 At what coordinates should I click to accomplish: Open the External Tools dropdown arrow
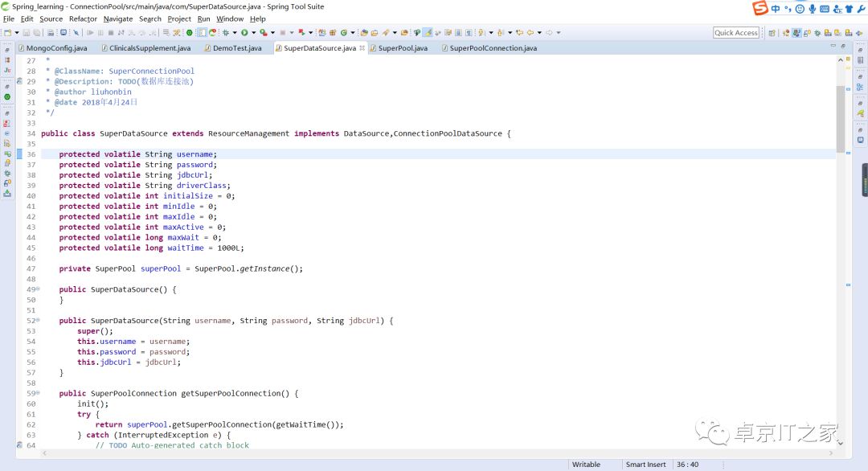pos(273,33)
